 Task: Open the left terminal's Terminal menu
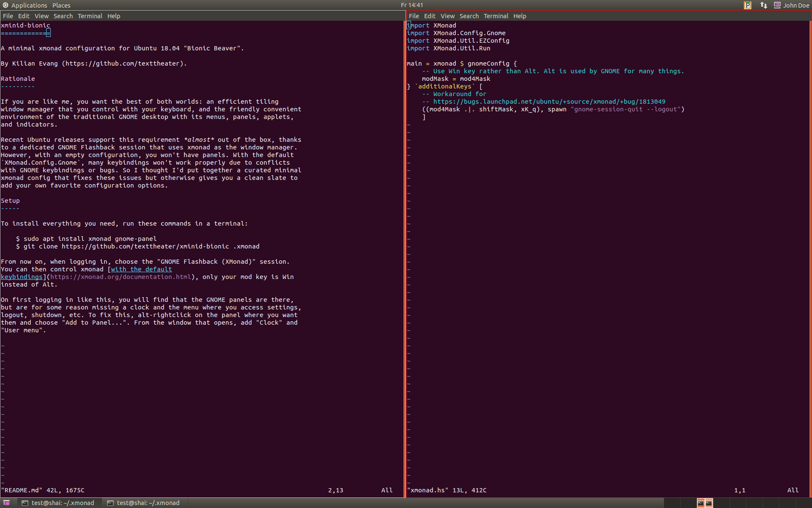(90, 16)
